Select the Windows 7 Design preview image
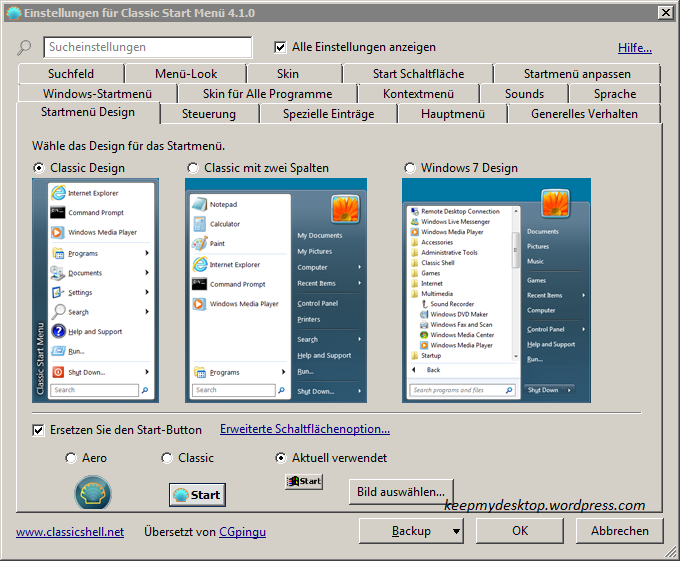Screen dimensions: 680x561 [496, 291]
